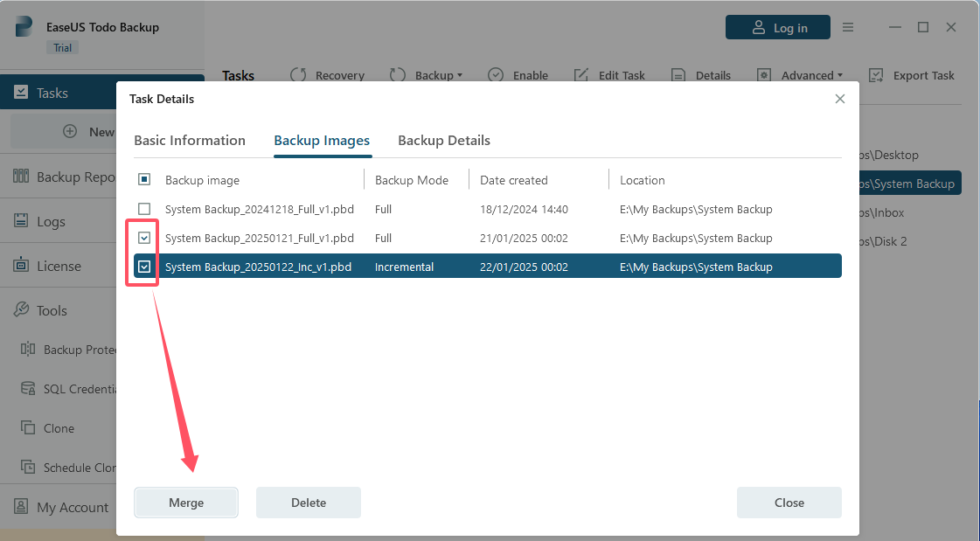
Task: Toggle the select-all backup images checkbox
Action: [x=144, y=180]
